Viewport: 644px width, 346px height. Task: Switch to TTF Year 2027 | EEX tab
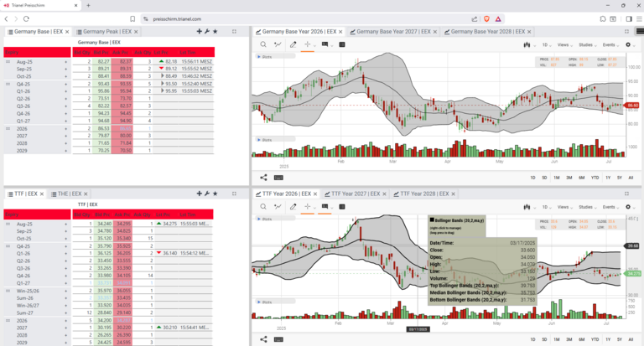point(350,194)
